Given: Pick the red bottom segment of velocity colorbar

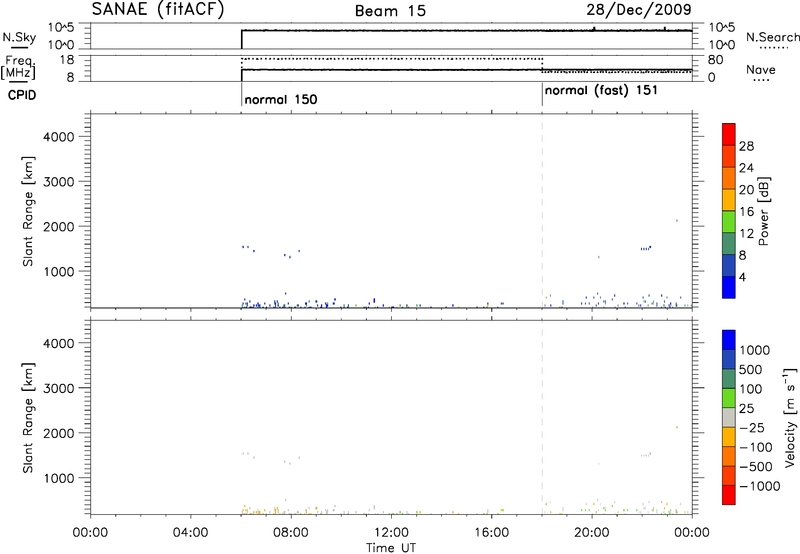Looking at the screenshot, I should click(x=729, y=495).
